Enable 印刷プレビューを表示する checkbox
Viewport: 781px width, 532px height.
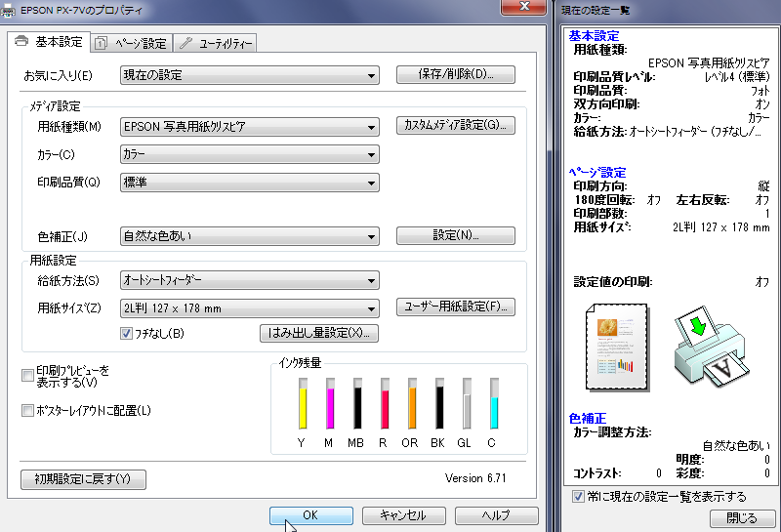point(27,376)
